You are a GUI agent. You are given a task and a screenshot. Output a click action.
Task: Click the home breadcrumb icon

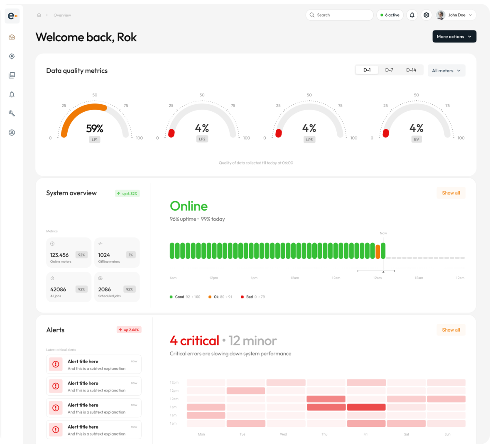point(39,15)
